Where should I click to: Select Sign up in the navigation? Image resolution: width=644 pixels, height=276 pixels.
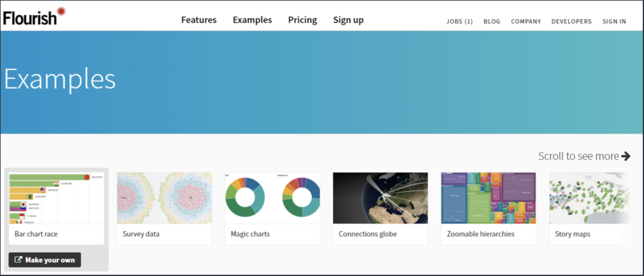point(348,20)
